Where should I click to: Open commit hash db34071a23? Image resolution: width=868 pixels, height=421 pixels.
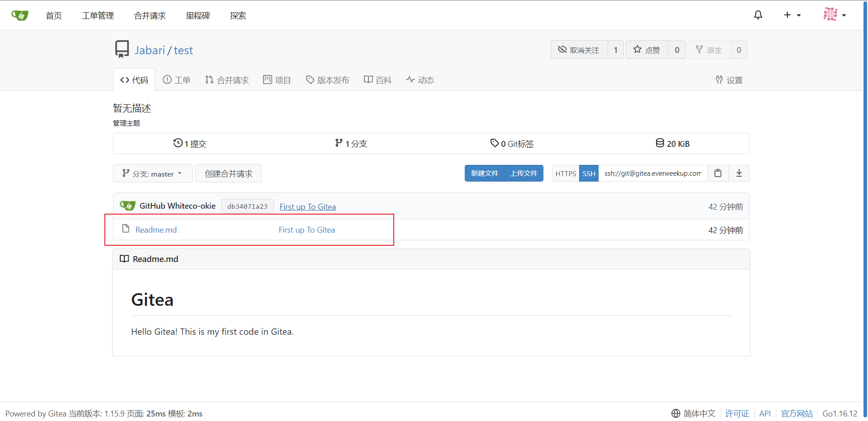coord(247,206)
